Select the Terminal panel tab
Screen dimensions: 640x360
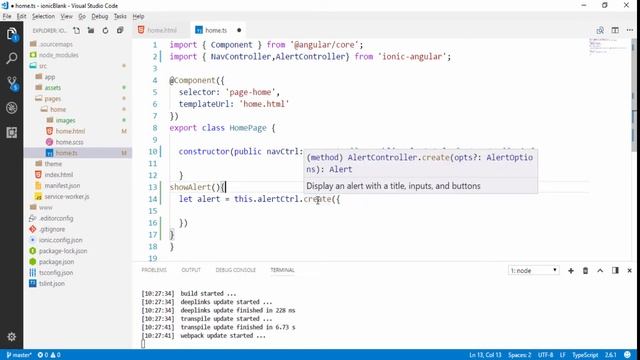click(x=282, y=270)
